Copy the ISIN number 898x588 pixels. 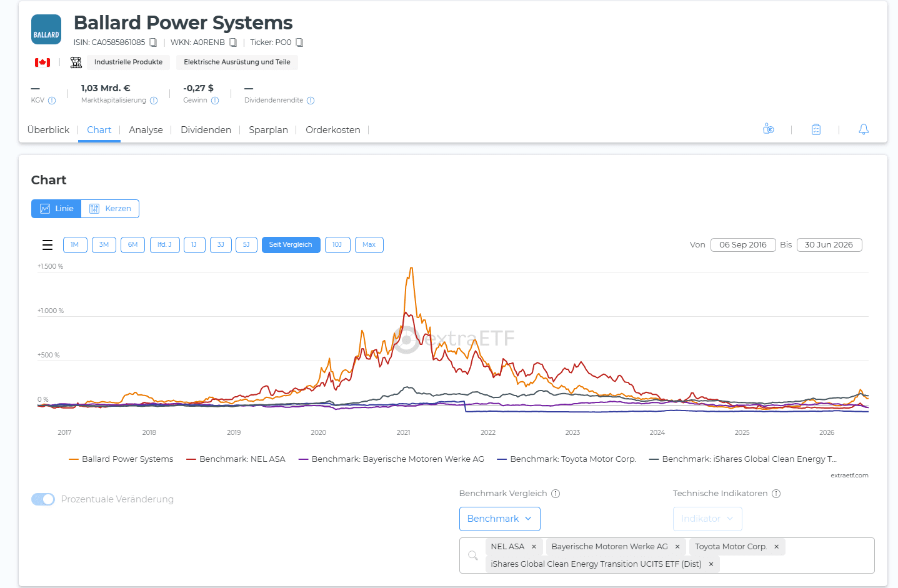[153, 42]
